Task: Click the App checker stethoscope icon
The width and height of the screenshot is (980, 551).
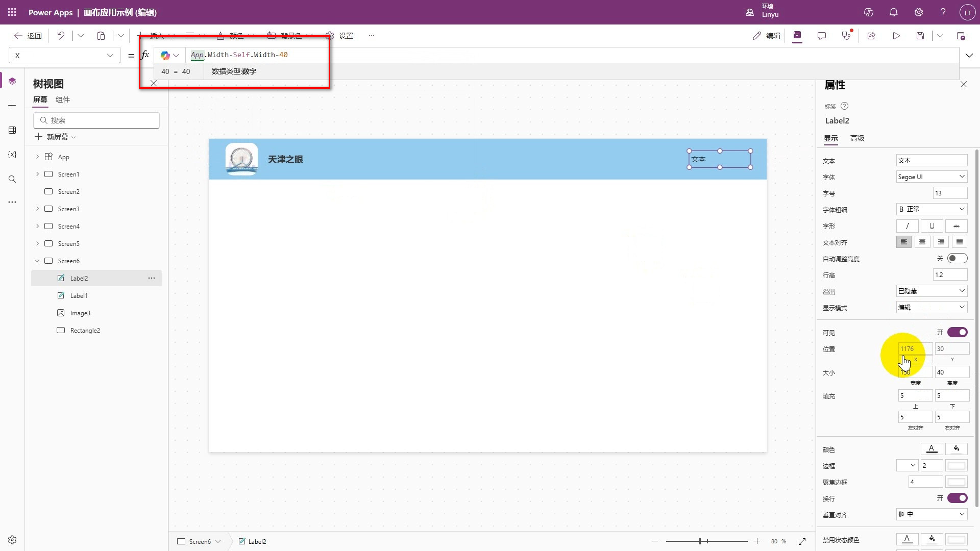Action: (x=846, y=36)
